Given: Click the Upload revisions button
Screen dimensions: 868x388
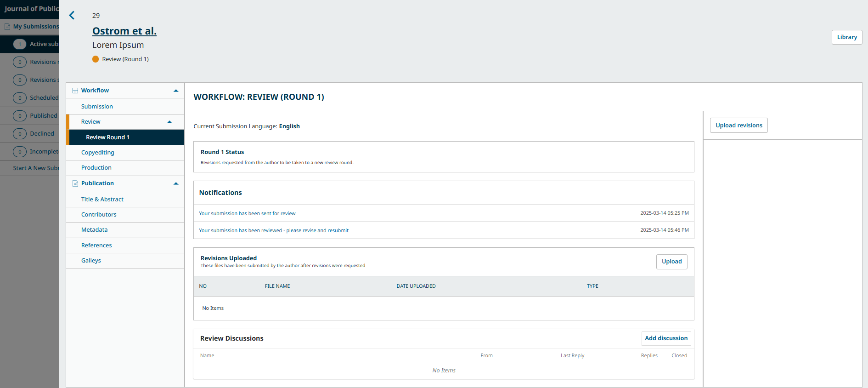Looking at the screenshot, I should [x=739, y=126].
